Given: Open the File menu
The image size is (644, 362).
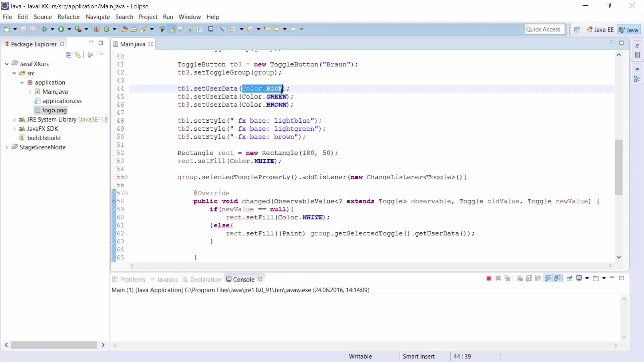Looking at the screenshot, I should [x=7, y=17].
